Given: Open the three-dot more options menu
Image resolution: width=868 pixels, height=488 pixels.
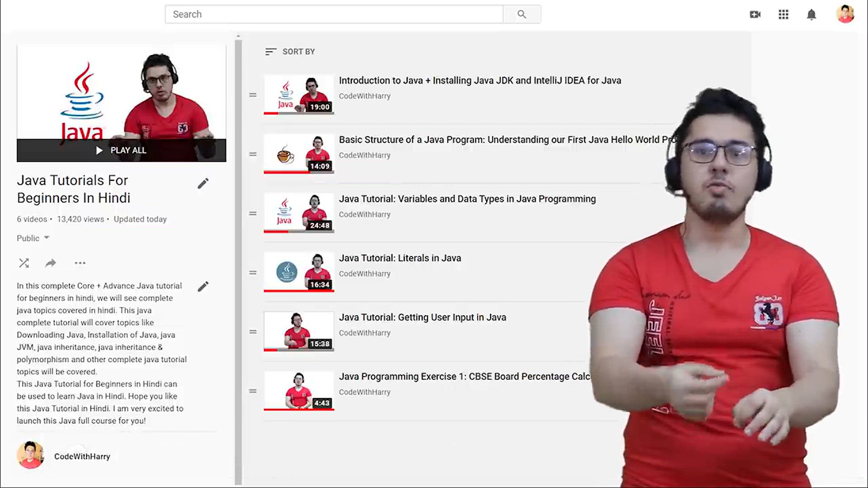Looking at the screenshot, I should point(80,263).
